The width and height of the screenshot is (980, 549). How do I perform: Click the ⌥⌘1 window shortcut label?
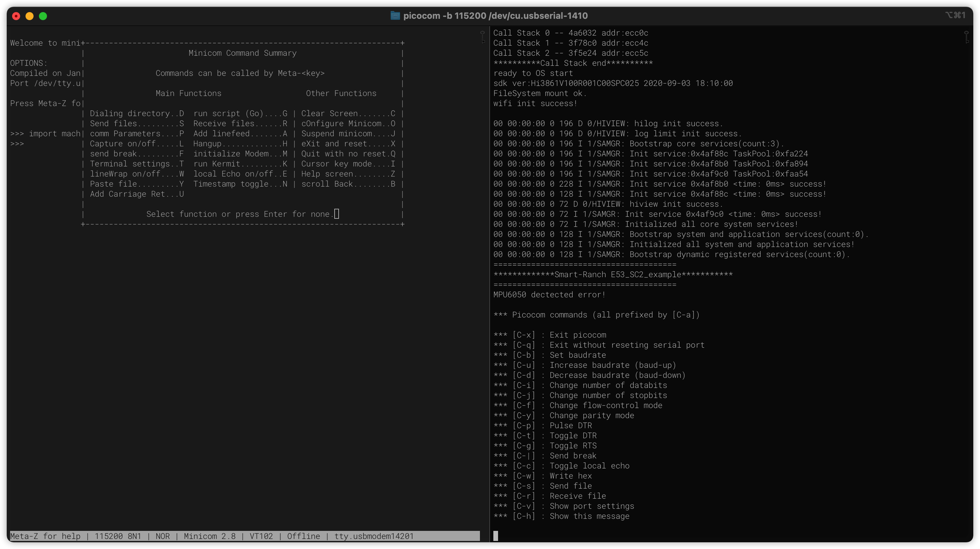955,15
